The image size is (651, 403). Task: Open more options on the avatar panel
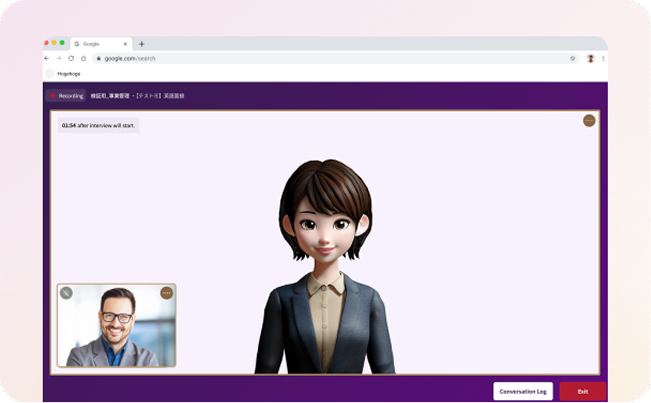pos(589,120)
